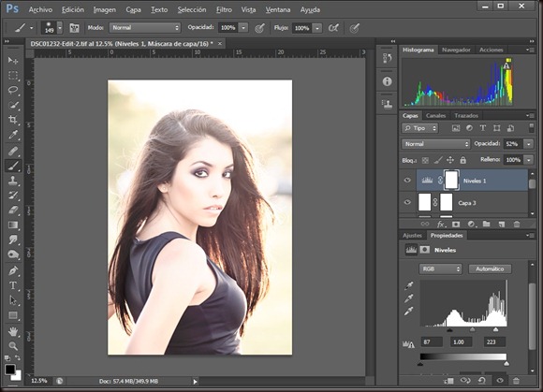Select the Move tool

pos(13,61)
